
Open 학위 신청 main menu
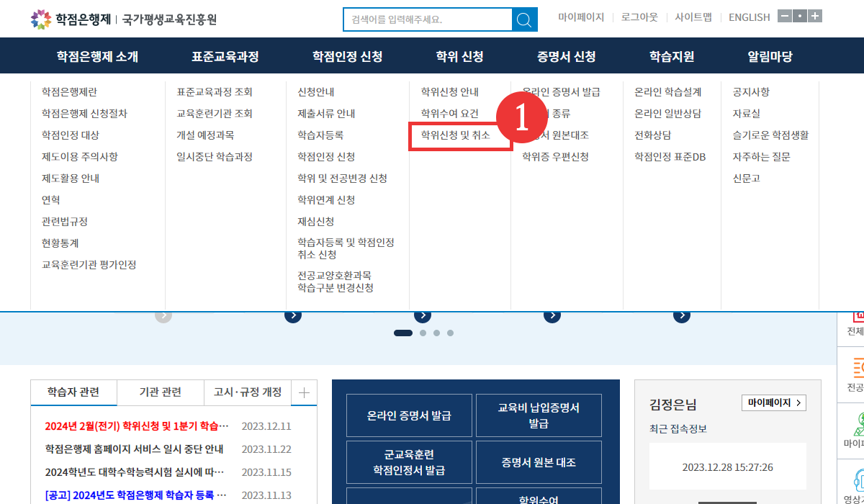pos(459,56)
